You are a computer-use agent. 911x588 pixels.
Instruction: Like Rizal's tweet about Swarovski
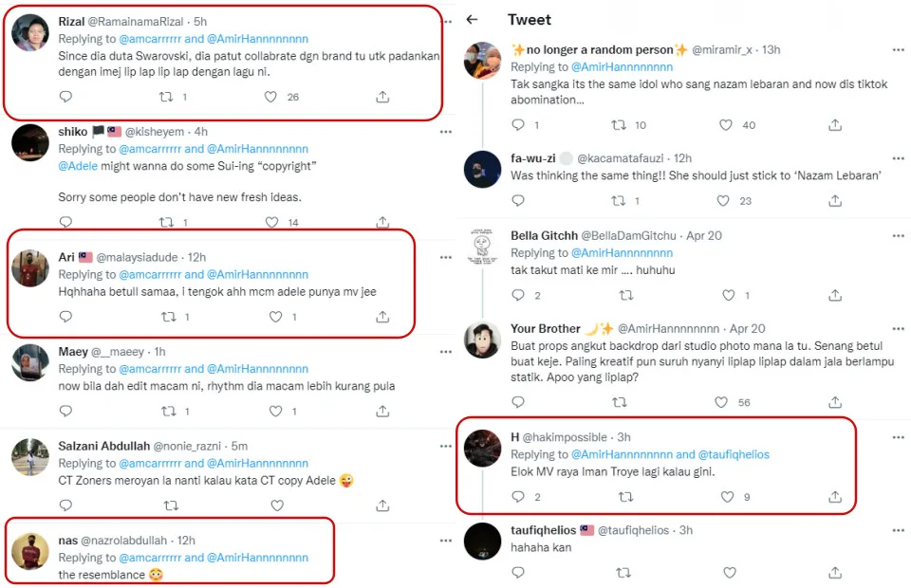pyautogui.click(x=270, y=97)
